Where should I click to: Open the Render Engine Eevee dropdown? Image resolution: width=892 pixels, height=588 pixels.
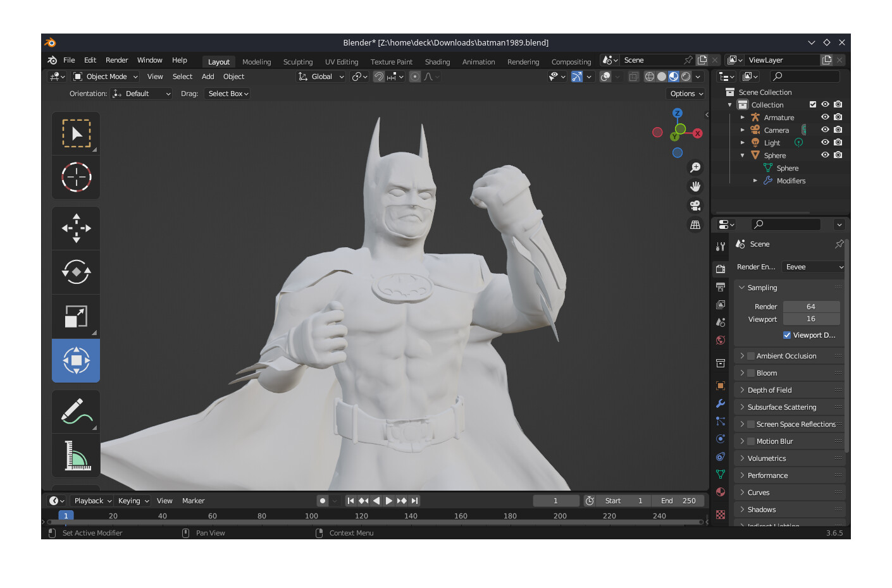pos(814,267)
